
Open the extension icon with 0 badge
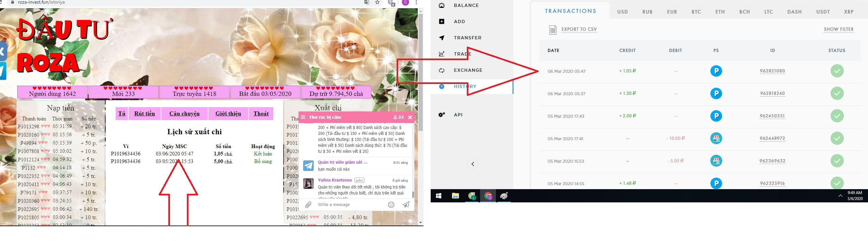(x=391, y=3)
